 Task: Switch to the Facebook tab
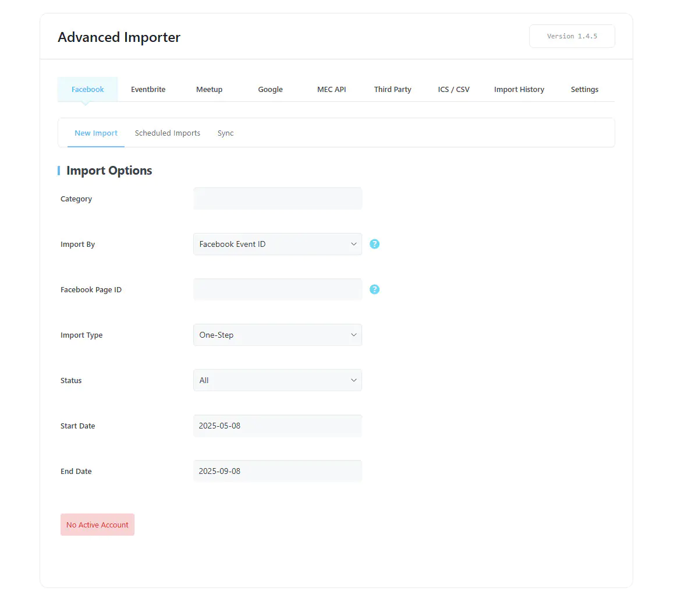point(88,90)
